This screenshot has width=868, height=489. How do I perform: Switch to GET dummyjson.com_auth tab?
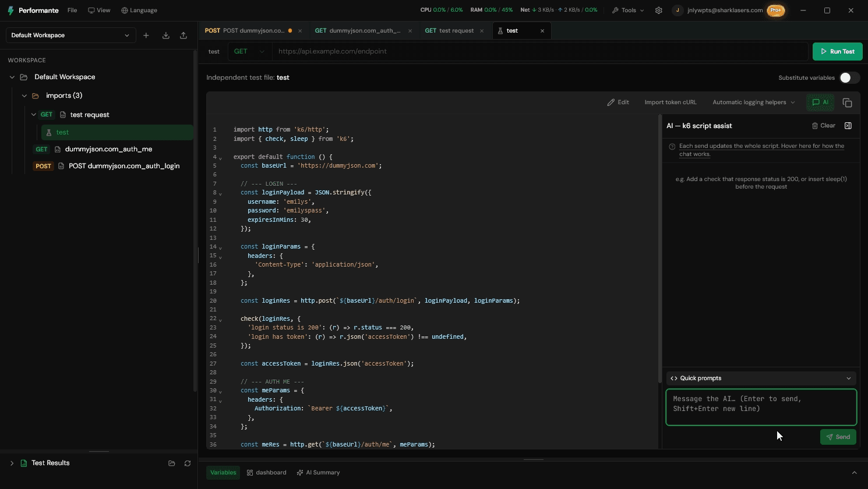(358, 31)
